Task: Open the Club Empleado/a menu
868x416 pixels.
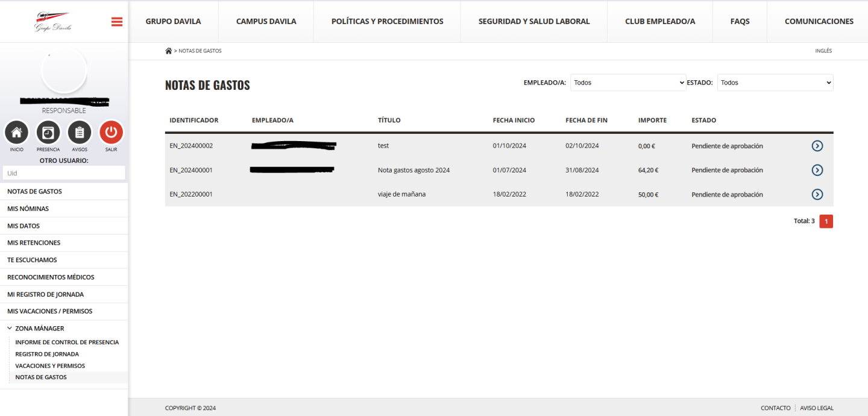Action: click(x=660, y=22)
